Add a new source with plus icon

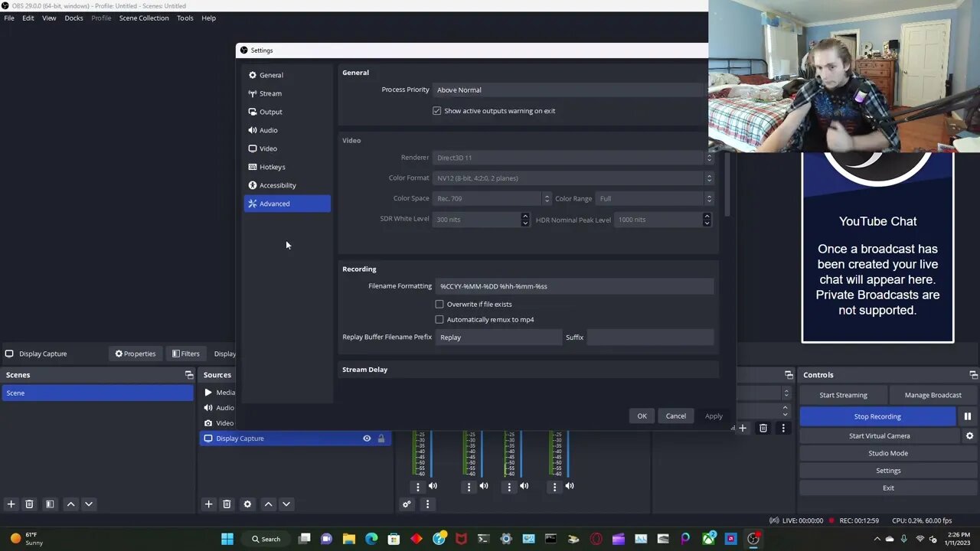click(208, 504)
